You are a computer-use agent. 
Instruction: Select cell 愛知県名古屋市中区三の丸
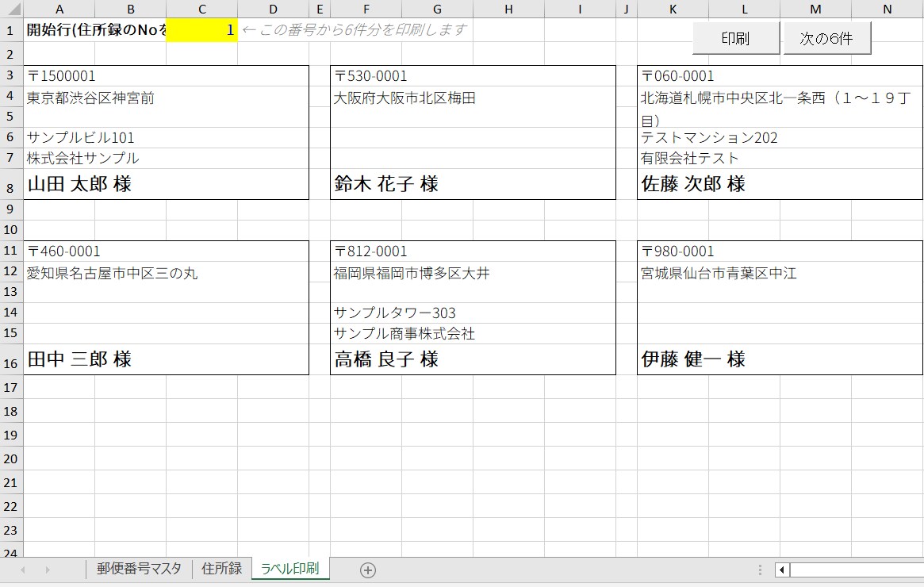[167, 282]
